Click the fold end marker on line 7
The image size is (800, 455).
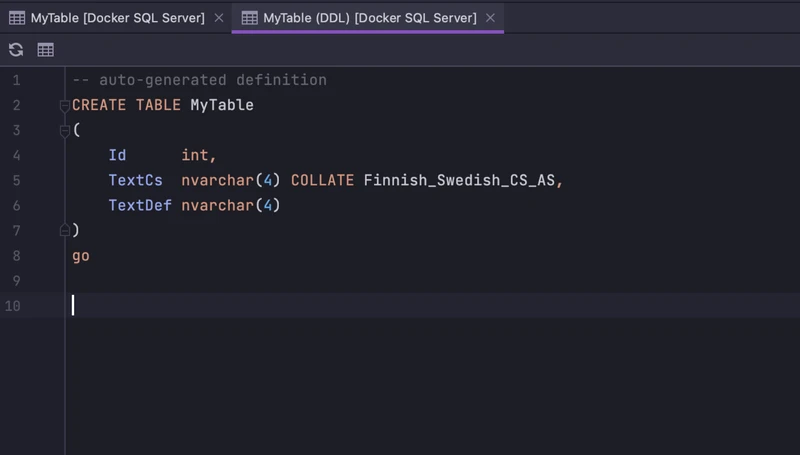65,230
